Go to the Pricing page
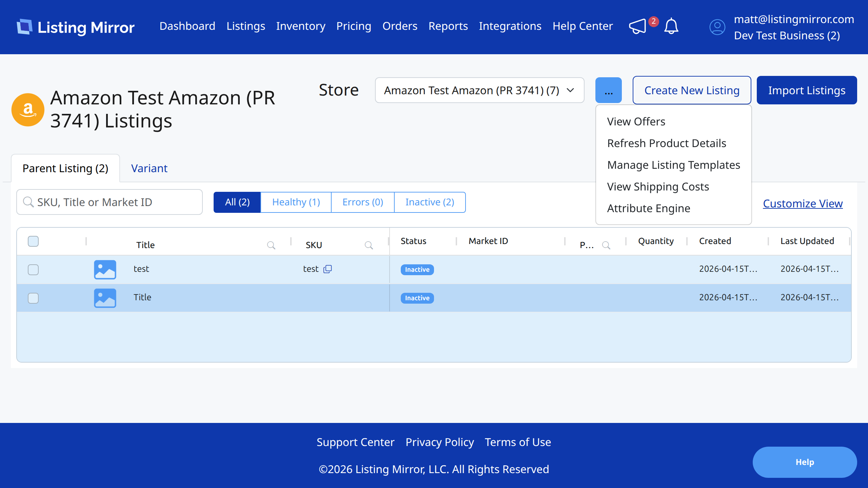868x488 pixels. (354, 26)
